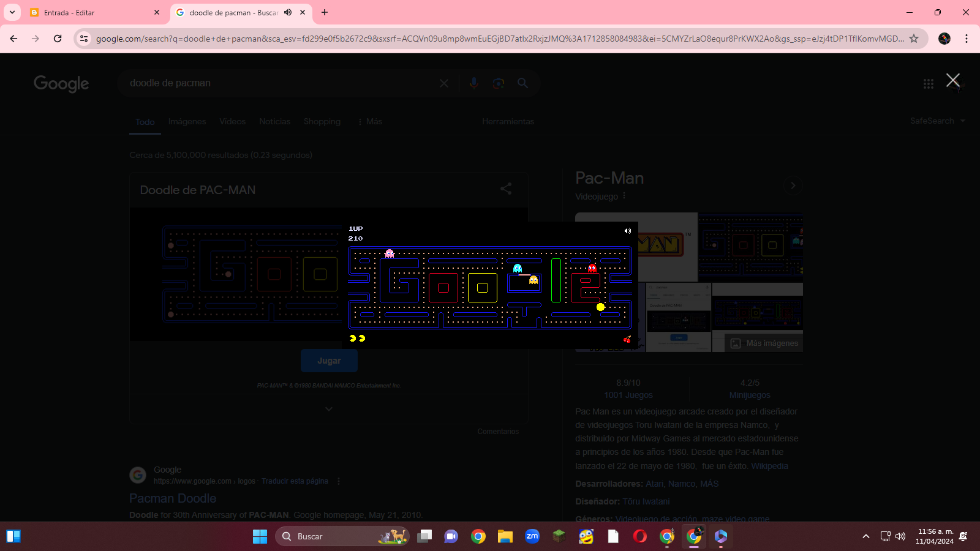Click Más imágenes button
Image resolution: width=980 pixels, height=551 pixels.
point(764,343)
